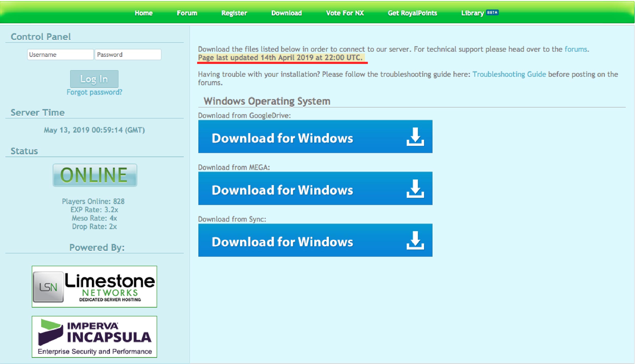The width and height of the screenshot is (636, 364).
Task: Click the MEGA Download for Windows button text
Action: coord(282,190)
